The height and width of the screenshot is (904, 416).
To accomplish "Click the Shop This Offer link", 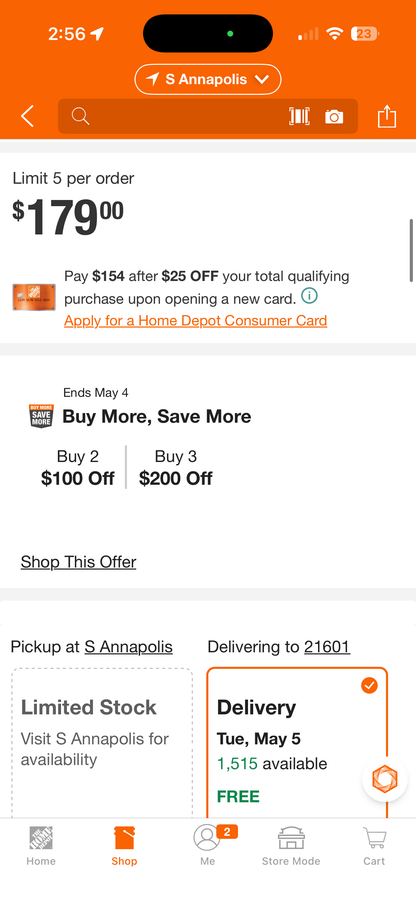I will click(x=78, y=562).
